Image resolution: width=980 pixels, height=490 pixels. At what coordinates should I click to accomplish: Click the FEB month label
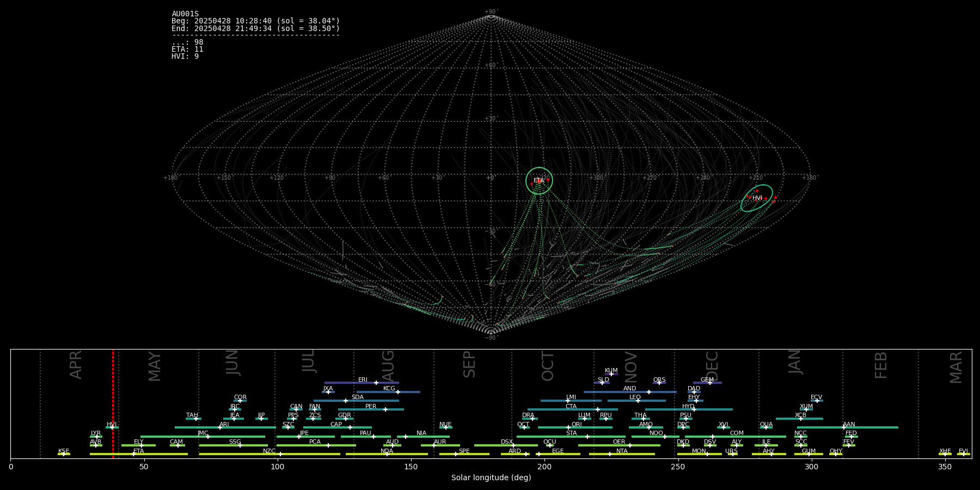click(x=881, y=365)
